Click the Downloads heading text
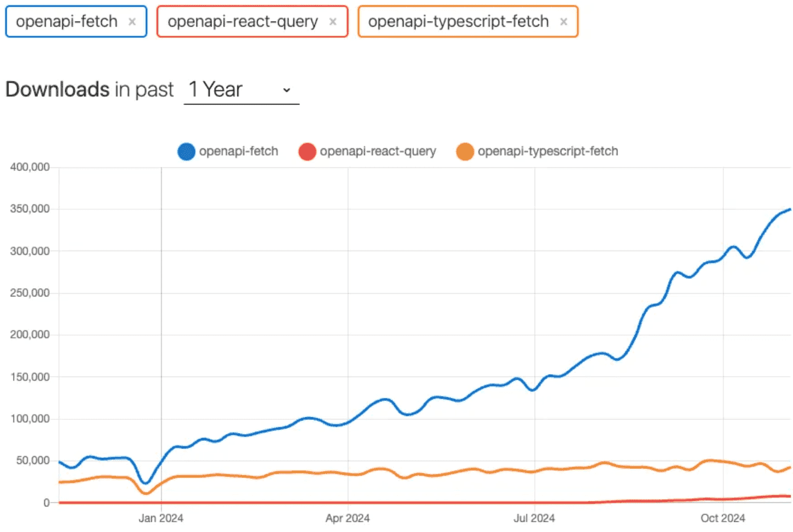The image size is (793, 532). 57,89
